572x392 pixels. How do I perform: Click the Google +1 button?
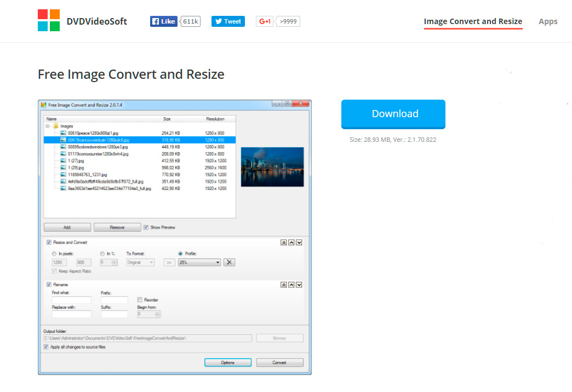click(x=265, y=21)
